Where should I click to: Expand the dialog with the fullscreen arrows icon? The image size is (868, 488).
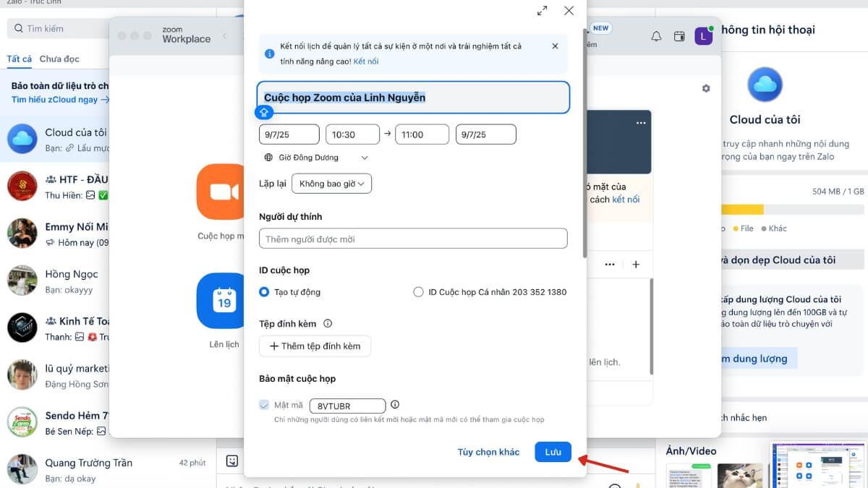[542, 11]
